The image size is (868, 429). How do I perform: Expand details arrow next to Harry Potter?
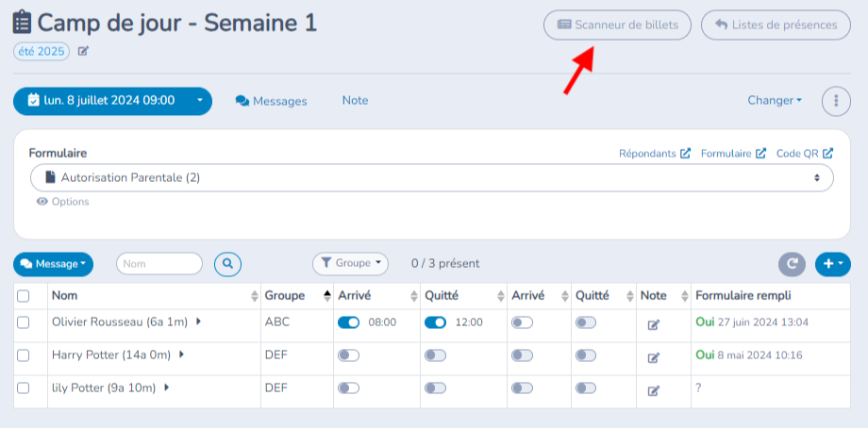coord(181,355)
